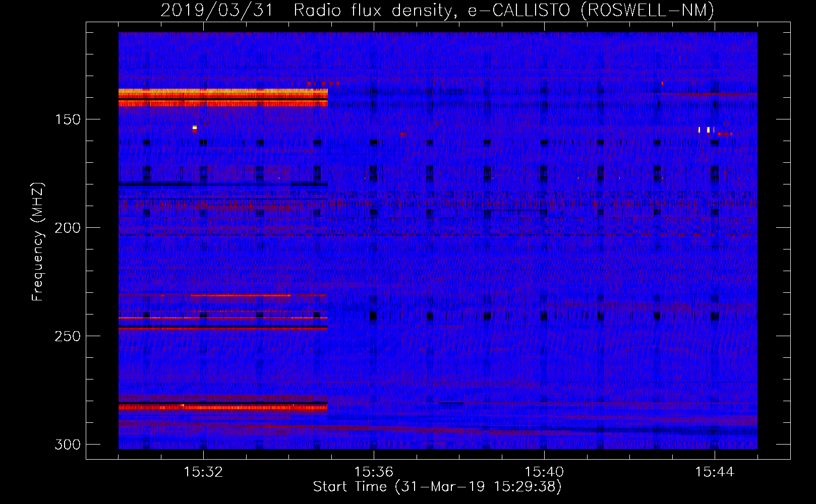Click the 'Frequency (MHZ)' axis label
The height and width of the screenshot is (504, 816).
point(38,242)
